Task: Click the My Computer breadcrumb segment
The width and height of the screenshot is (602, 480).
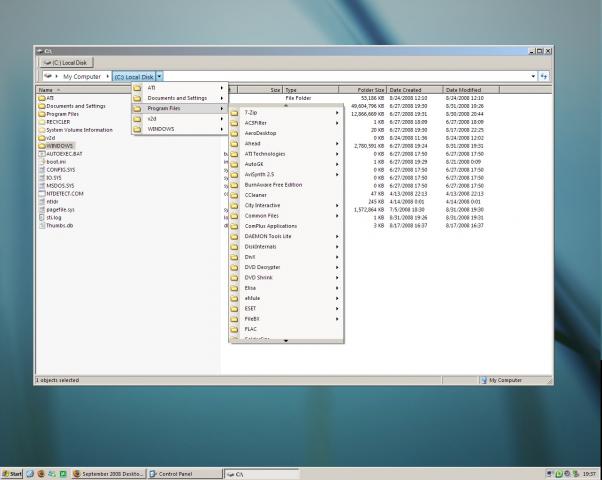Action: click(82, 76)
